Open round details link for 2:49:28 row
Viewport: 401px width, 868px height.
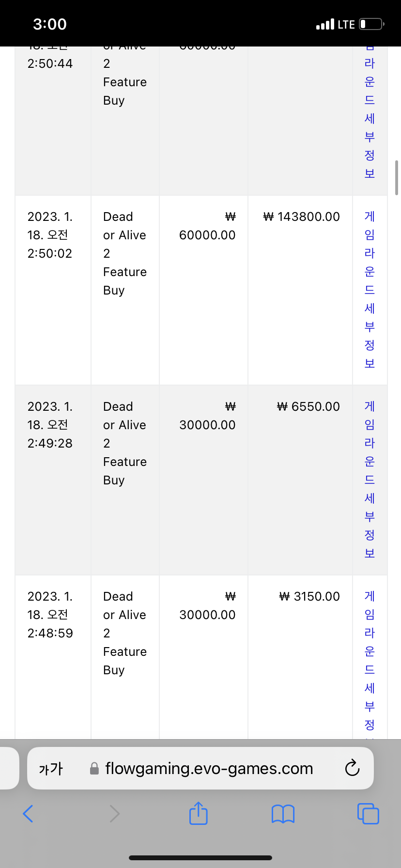[x=370, y=480]
